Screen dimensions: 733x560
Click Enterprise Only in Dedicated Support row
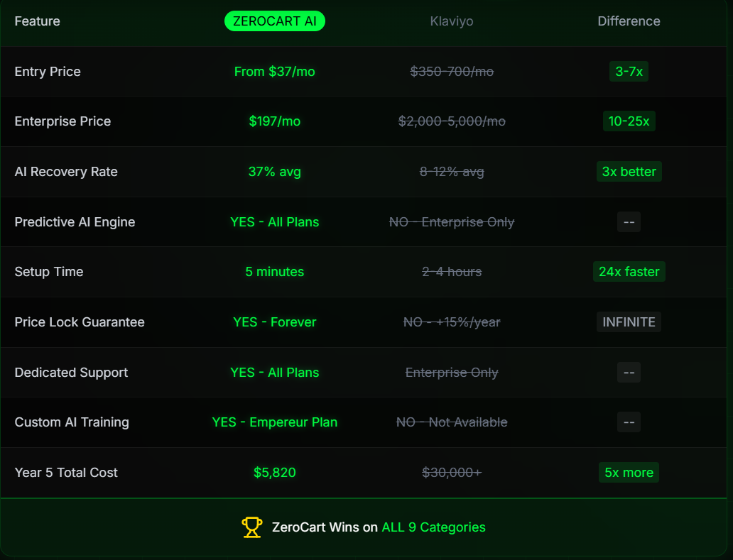[x=452, y=373]
